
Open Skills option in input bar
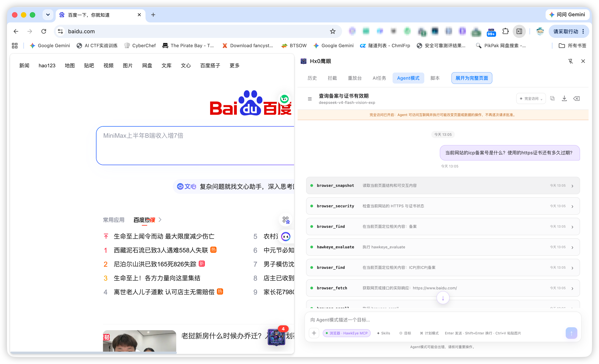tap(383, 333)
